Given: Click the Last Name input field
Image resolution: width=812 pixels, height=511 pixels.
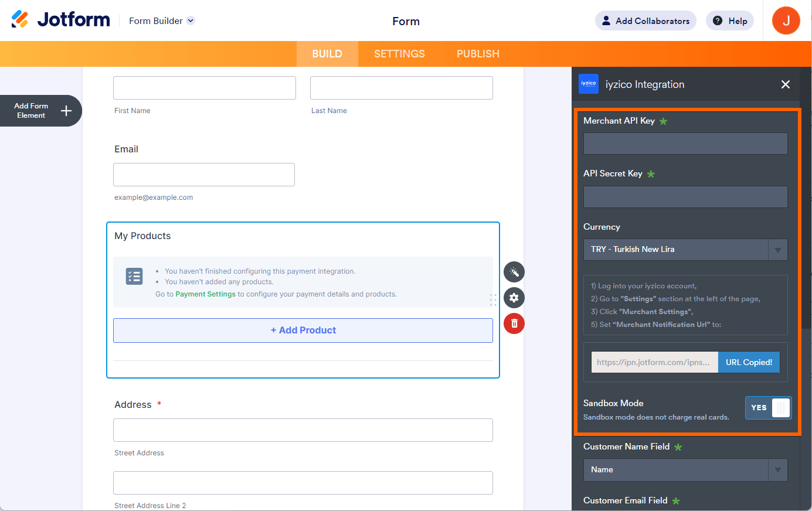Looking at the screenshot, I should tap(402, 88).
